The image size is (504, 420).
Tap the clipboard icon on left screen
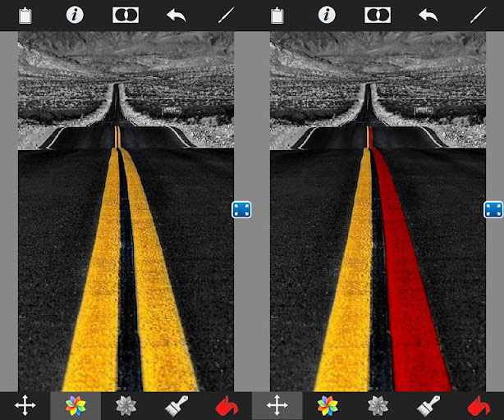click(25, 16)
